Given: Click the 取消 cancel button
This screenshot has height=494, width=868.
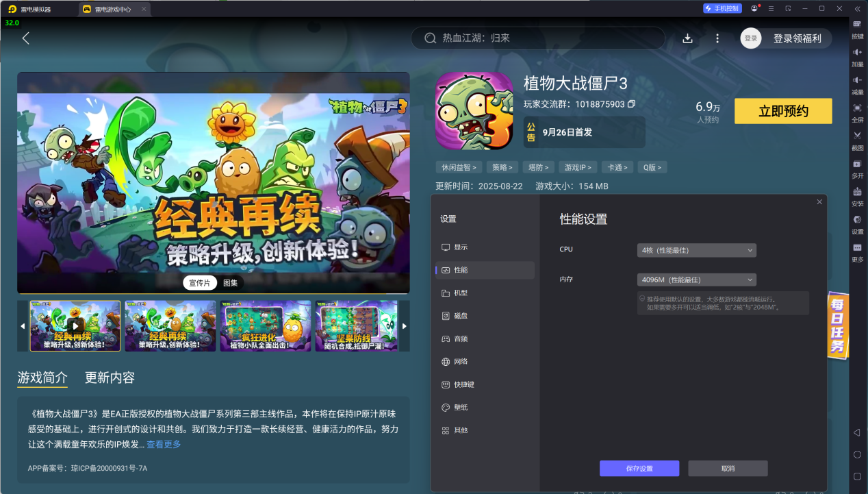Looking at the screenshot, I should [728, 468].
